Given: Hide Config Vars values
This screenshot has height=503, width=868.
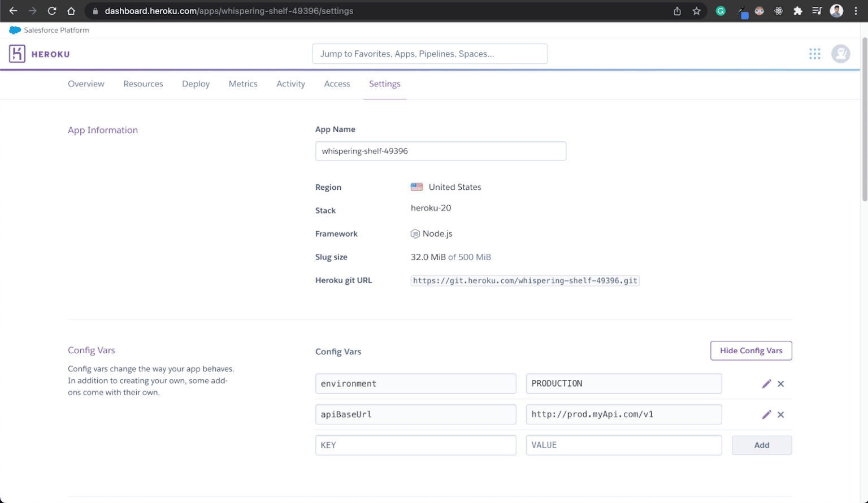Looking at the screenshot, I should (750, 350).
